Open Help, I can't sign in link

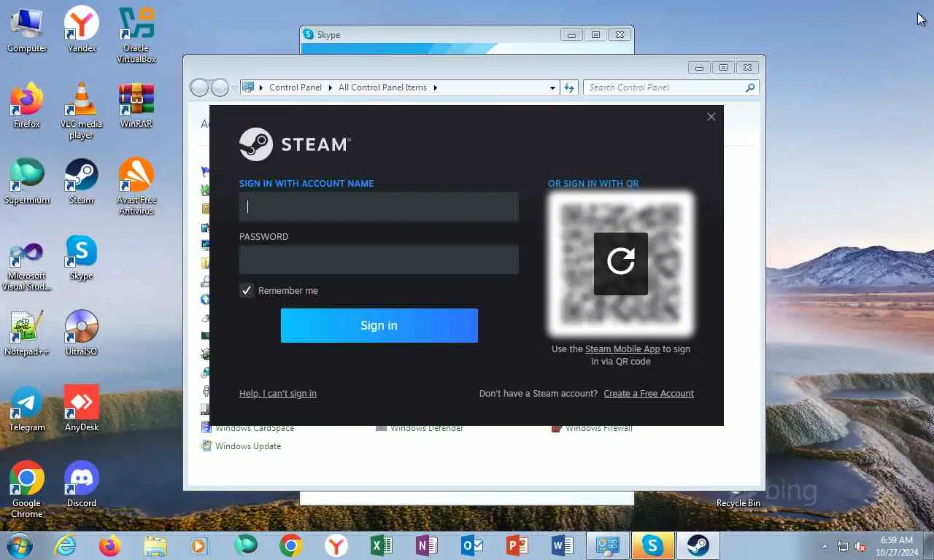click(278, 393)
